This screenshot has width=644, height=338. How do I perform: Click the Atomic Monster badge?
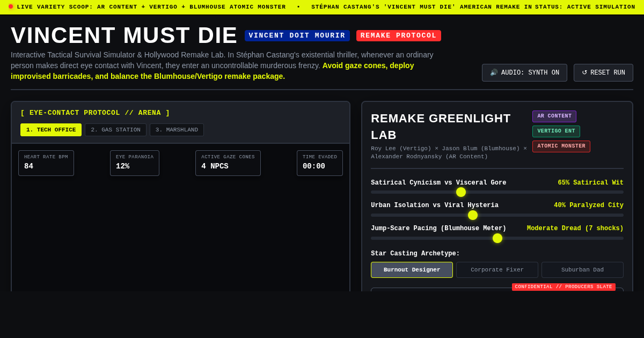pyautogui.click(x=561, y=146)
